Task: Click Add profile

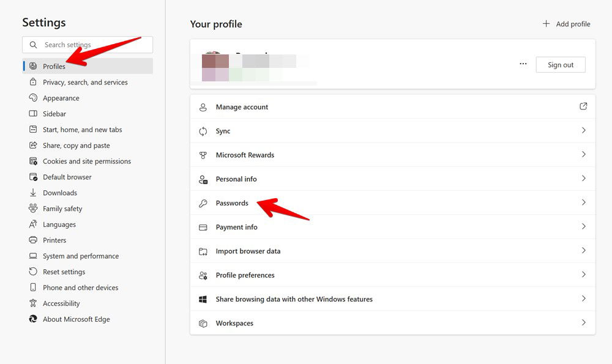Action: coord(566,24)
